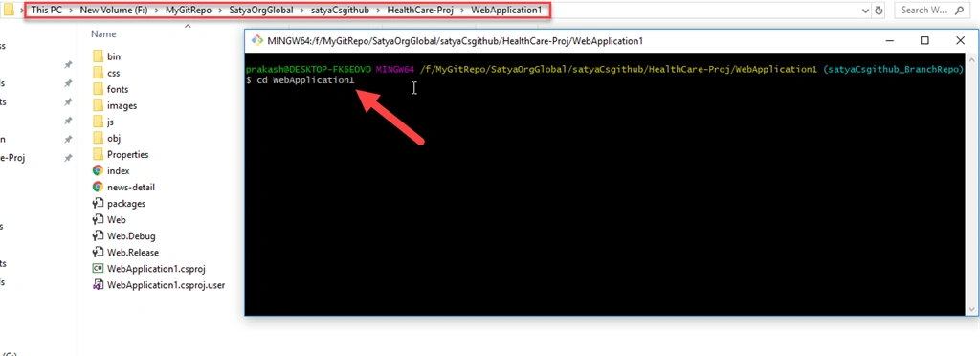
Task: Select the Properties folder icon
Action: (x=98, y=154)
